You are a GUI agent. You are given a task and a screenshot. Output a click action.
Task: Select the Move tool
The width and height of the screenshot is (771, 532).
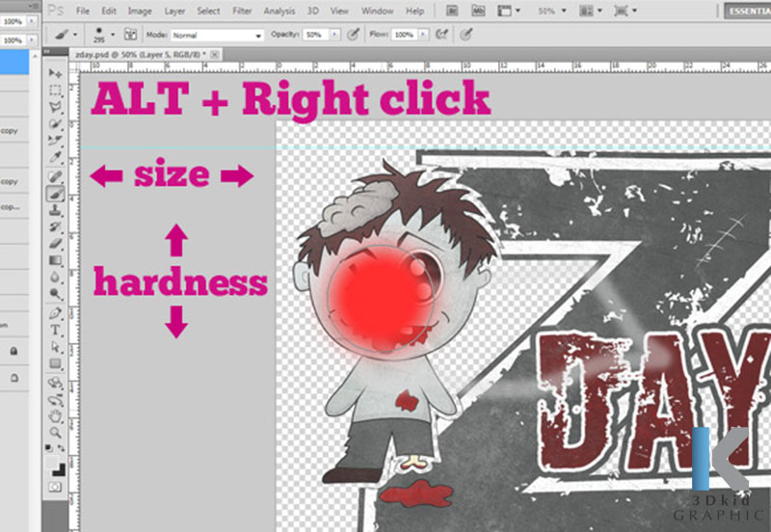[x=55, y=73]
